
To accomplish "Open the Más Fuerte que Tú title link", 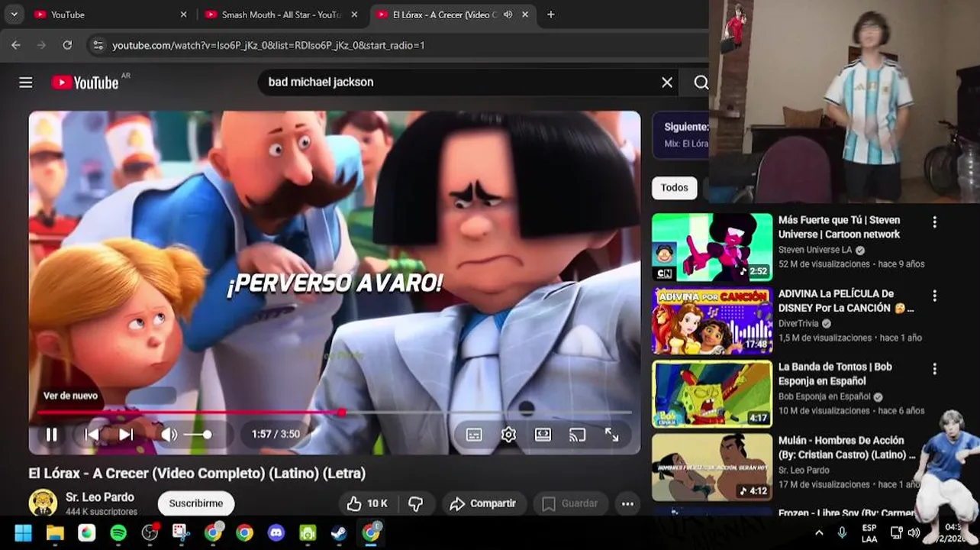I will 839,227.
